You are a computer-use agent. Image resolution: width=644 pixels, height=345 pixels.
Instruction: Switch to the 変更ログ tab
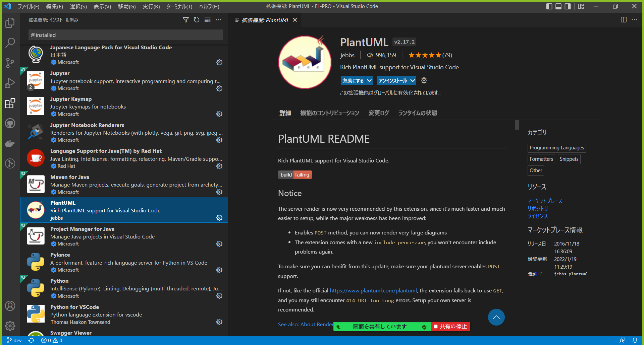378,113
